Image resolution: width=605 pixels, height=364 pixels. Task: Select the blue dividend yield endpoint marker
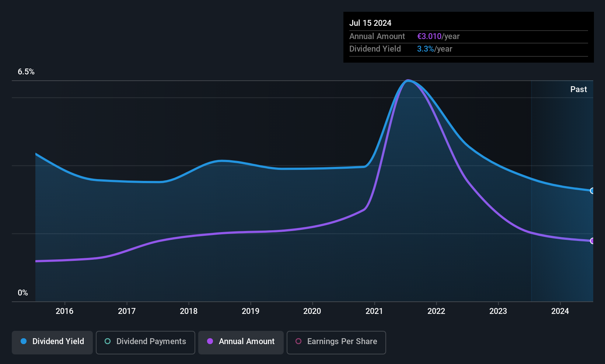pos(592,190)
